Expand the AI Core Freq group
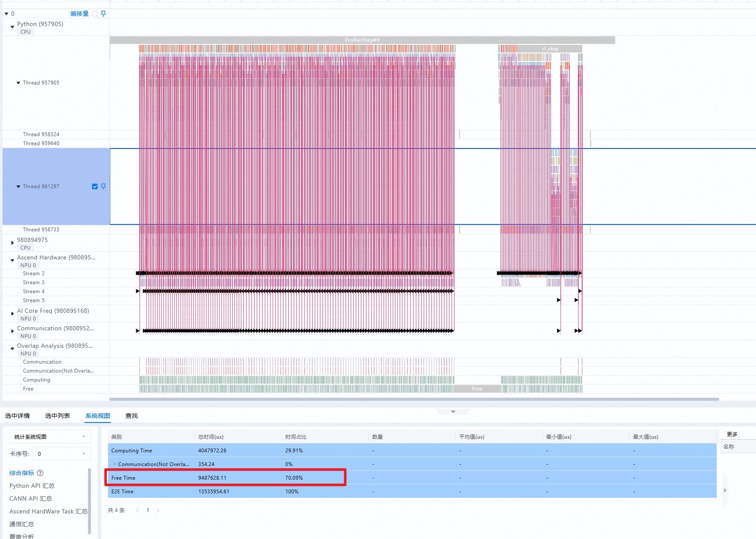 [12, 314]
